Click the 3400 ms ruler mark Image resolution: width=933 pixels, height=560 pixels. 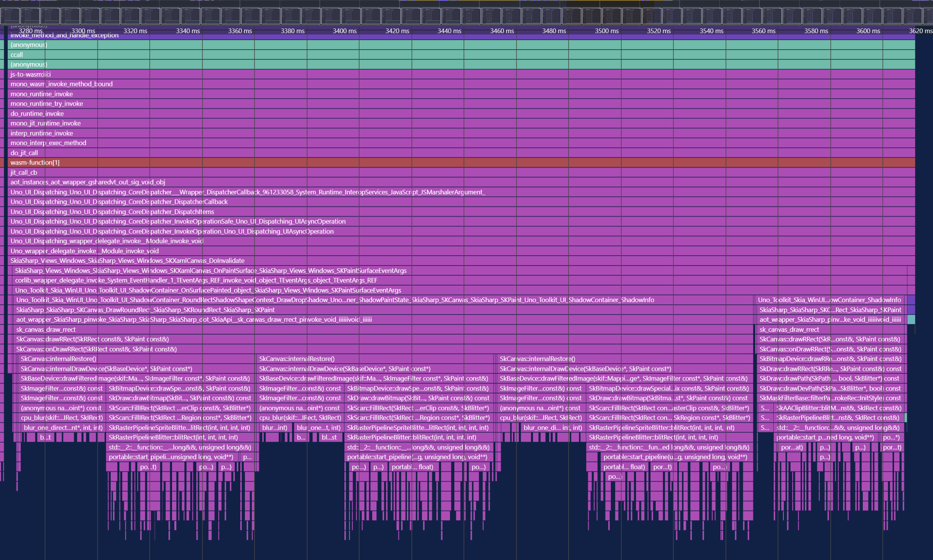pos(344,31)
